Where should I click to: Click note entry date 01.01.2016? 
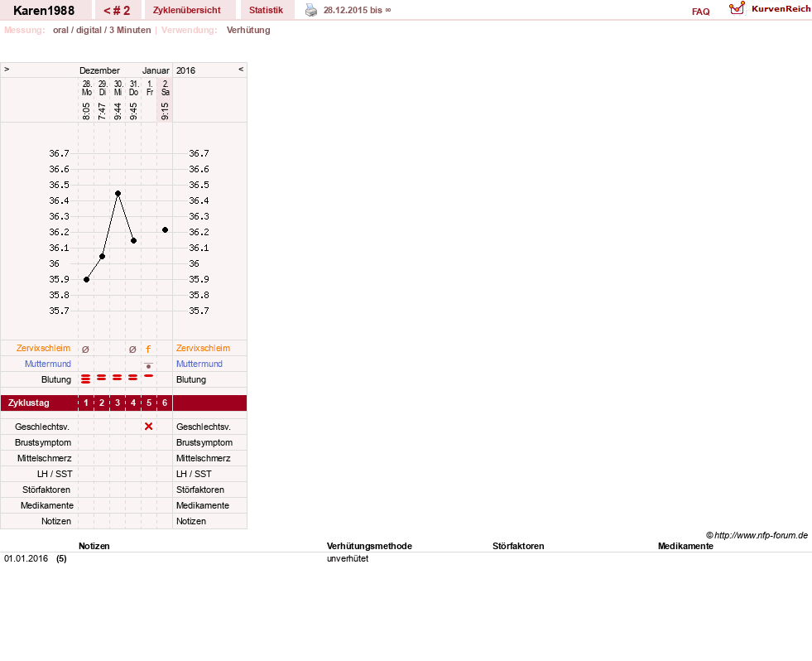pos(26,558)
